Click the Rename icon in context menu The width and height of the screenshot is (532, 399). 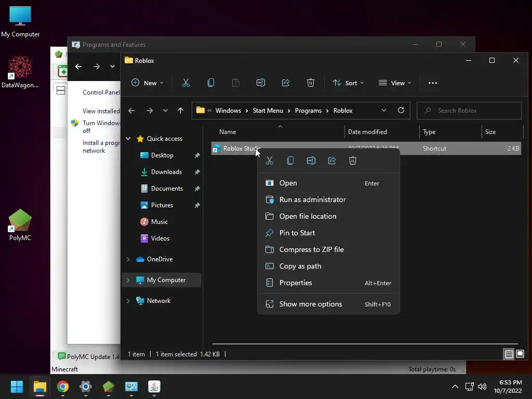click(311, 161)
